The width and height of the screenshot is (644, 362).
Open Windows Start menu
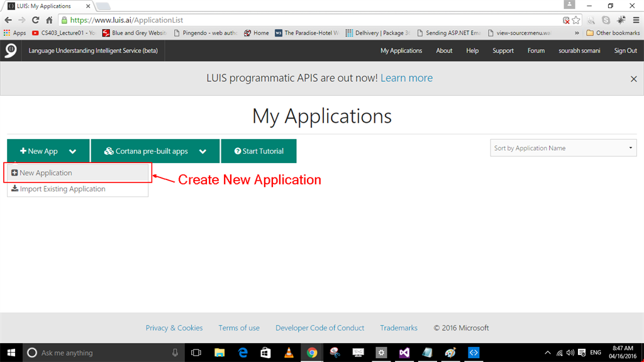[x=11, y=353]
